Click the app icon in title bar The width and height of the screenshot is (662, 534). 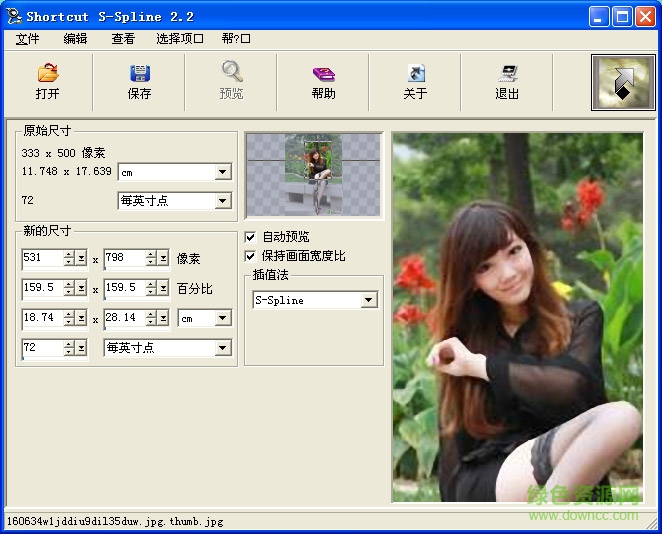pyautogui.click(x=13, y=16)
